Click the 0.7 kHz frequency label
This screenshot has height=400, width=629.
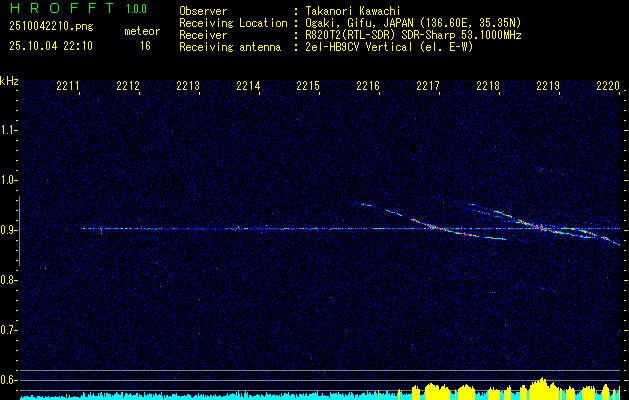8,330
